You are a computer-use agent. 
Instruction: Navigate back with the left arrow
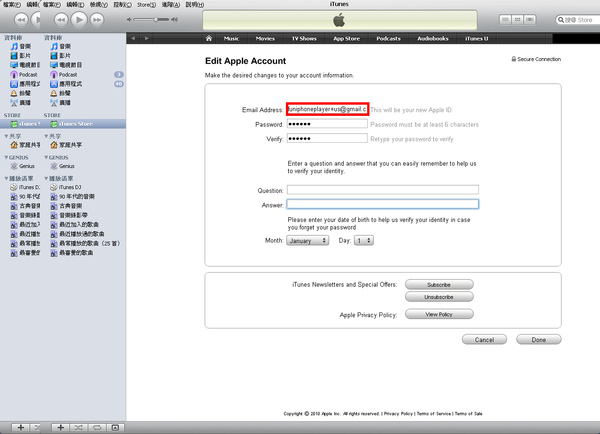(133, 38)
